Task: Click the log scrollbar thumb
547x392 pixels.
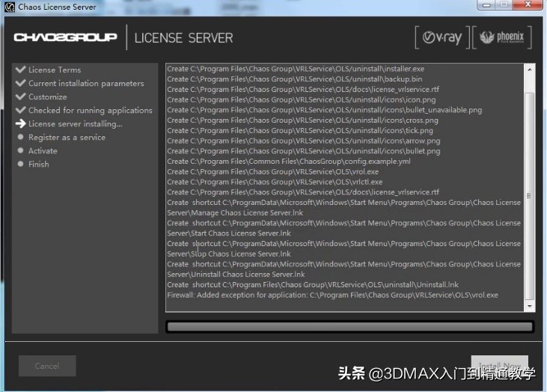Action: [530, 196]
